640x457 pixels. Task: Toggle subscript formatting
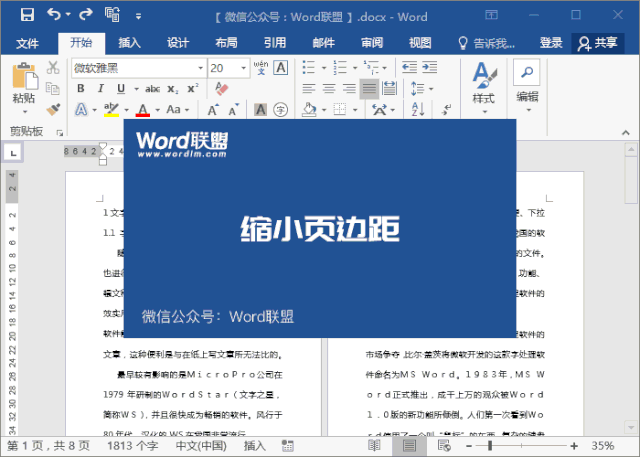click(x=173, y=89)
